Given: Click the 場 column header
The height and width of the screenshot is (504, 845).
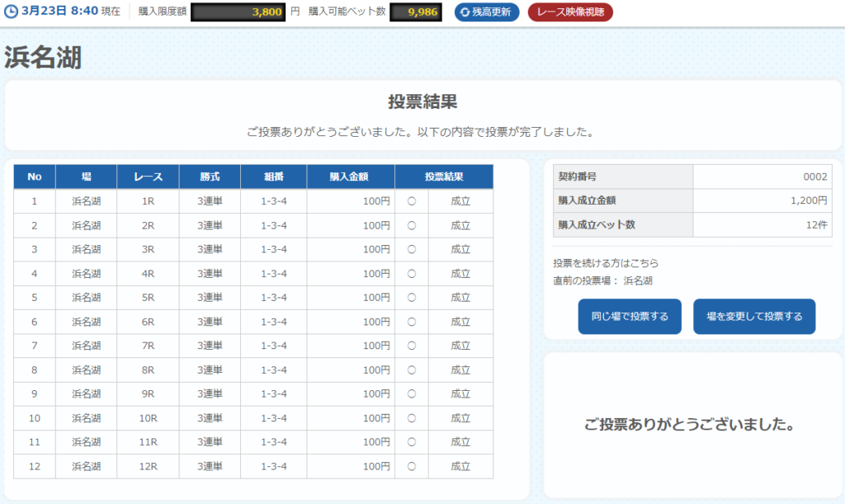Looking at the screenshot, I should [86, 177].
